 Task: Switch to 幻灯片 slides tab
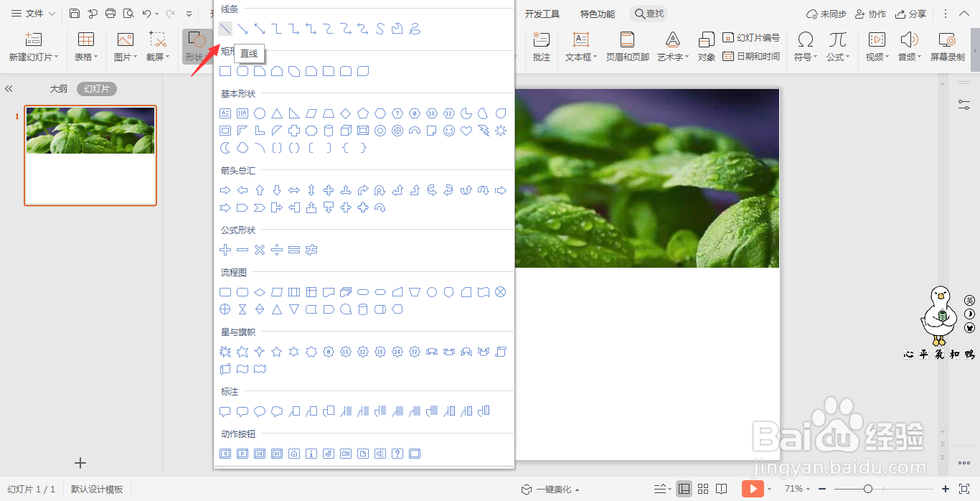[97, 89]
